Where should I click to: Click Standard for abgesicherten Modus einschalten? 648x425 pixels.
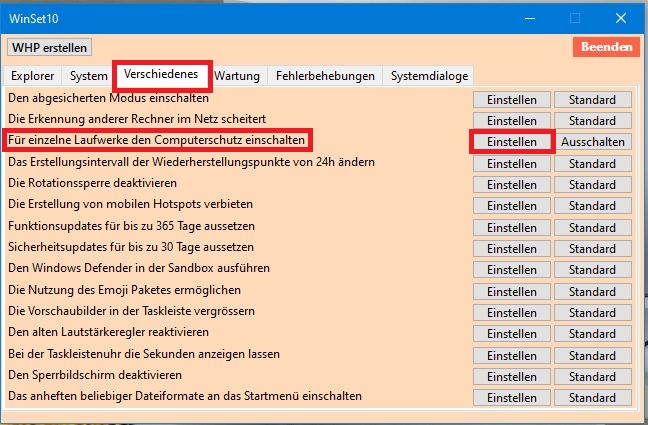point(593,100)
